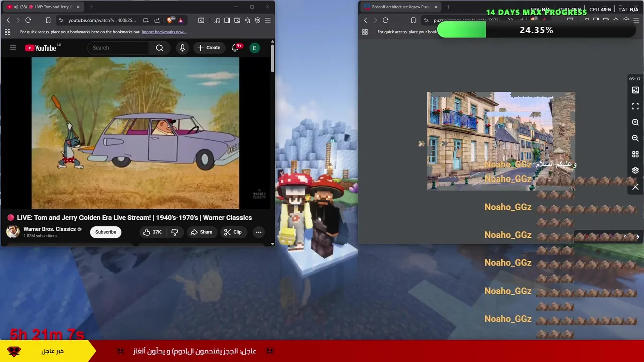Close the Roscoff architecture puzzle tab

[436, 7]
